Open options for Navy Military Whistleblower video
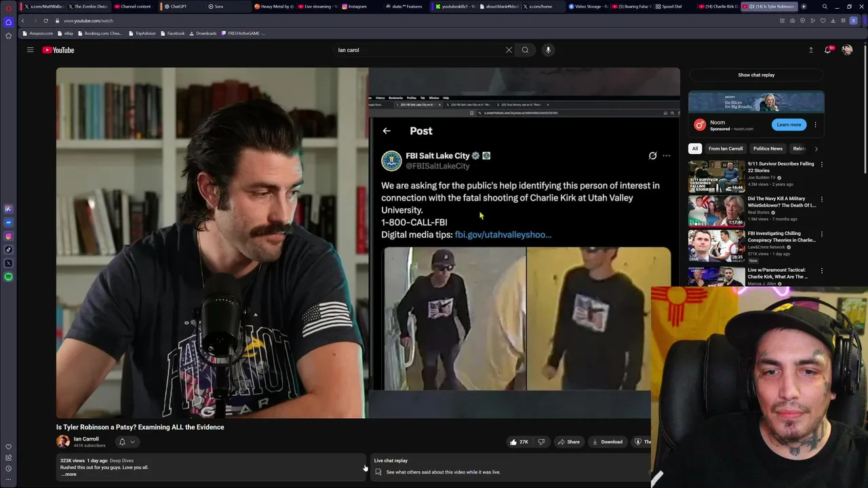Screen dimensions: 868x488 pyautogui.click(x=821, y=199)
